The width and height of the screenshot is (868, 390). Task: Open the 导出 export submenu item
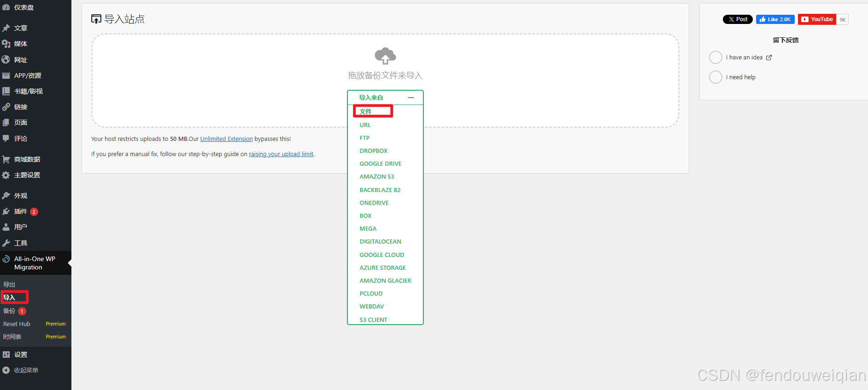(x=9, y=285)
